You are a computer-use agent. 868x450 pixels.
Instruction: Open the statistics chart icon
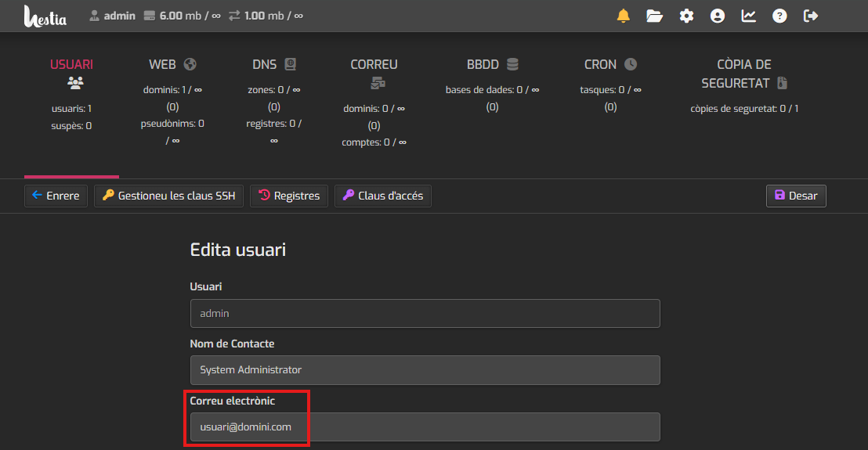[748, 16]
